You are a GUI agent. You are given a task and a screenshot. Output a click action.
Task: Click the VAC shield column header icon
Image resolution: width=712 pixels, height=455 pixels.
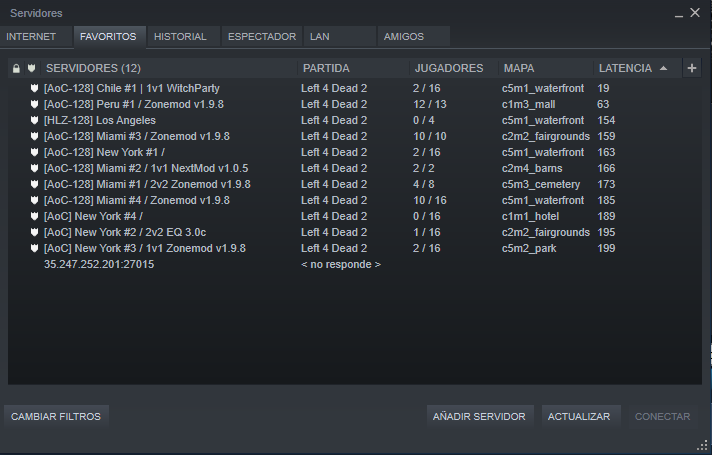click(x=31, y=68)
